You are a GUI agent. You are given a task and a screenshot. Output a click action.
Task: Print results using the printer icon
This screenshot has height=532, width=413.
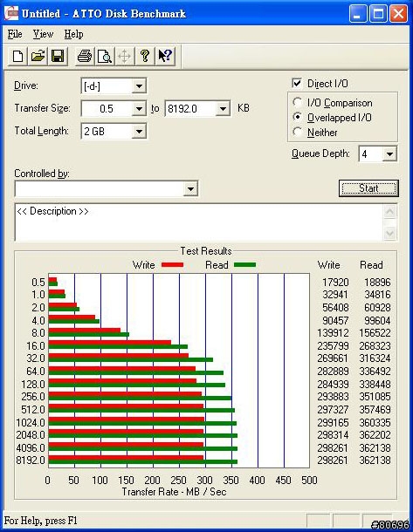tap(84, 56)
